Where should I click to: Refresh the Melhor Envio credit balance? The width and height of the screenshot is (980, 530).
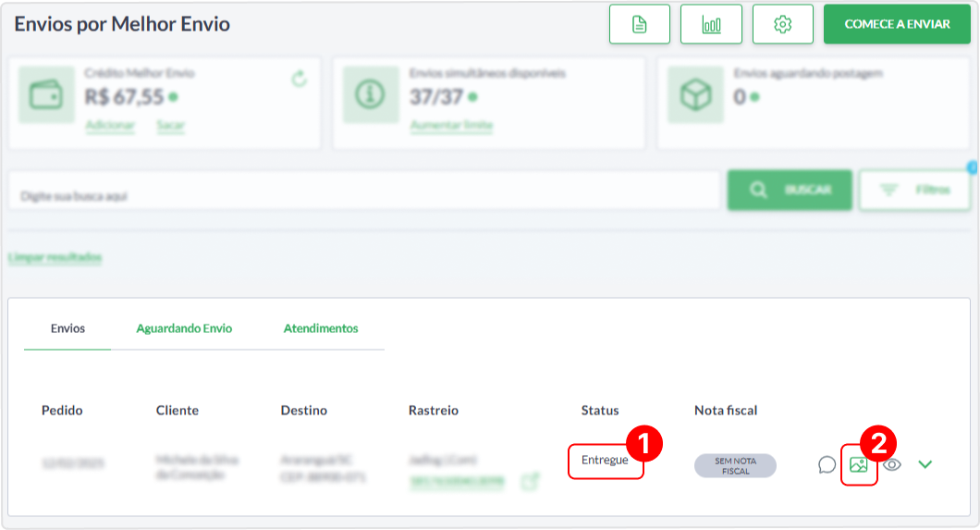(x=300, y=79)
